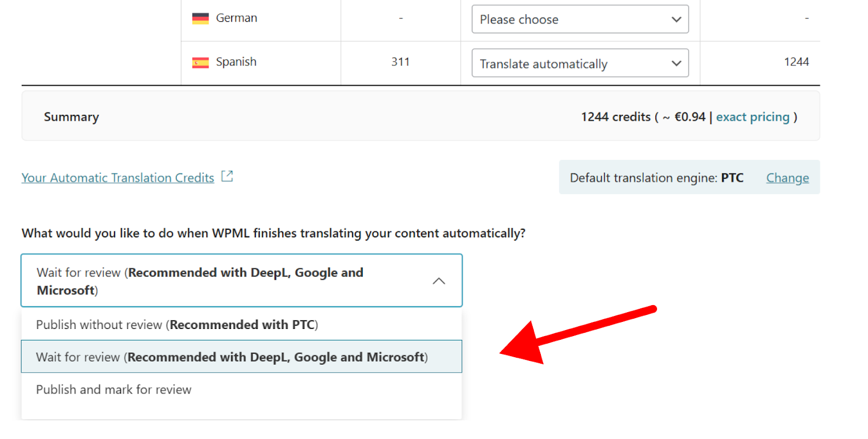
Task: Click the "Summary" row label
Action: coord(72,117)
